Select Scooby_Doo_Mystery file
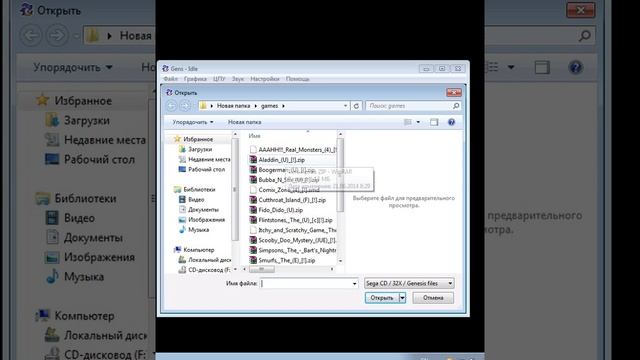This screenshot has width=640, height=360. coord(293,240)
